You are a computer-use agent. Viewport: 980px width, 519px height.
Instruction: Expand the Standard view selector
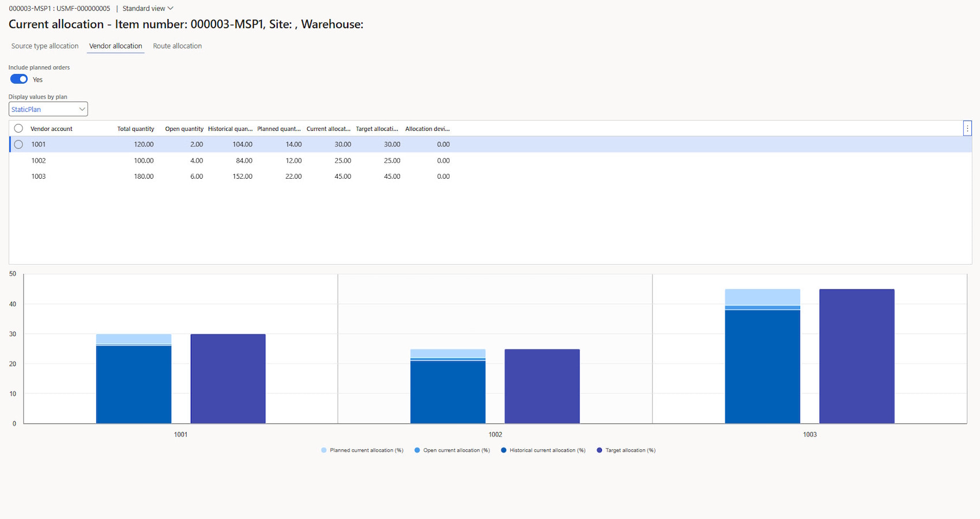click(x=148, y=9)
